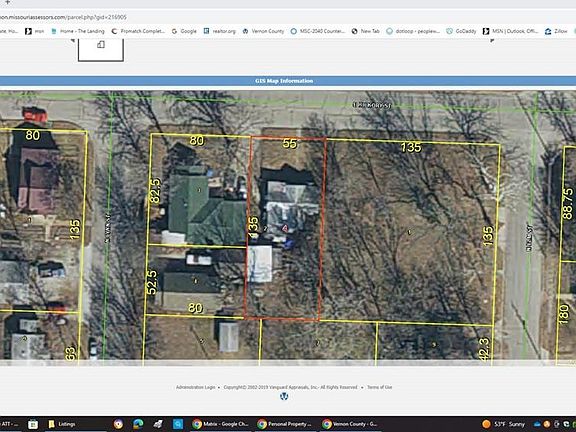576x432 pixels.
Task: Open the Administration Login link
Action: click(x=195, y=387)
